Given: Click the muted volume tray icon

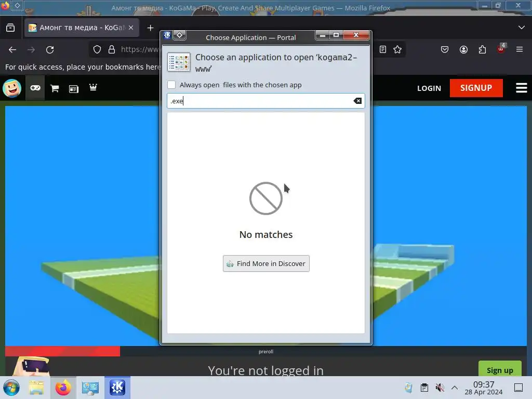Looking at the screenshot, I should coord(440,388).
